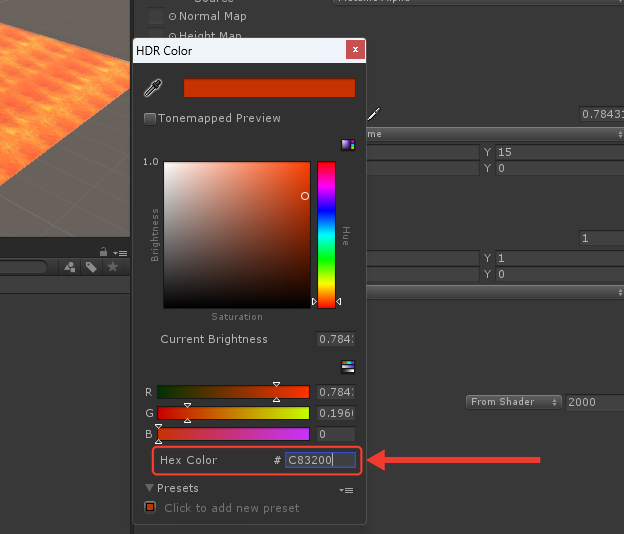Click the favorites star icon
Viewport: 624px width, 534px height.
[113, 267]
